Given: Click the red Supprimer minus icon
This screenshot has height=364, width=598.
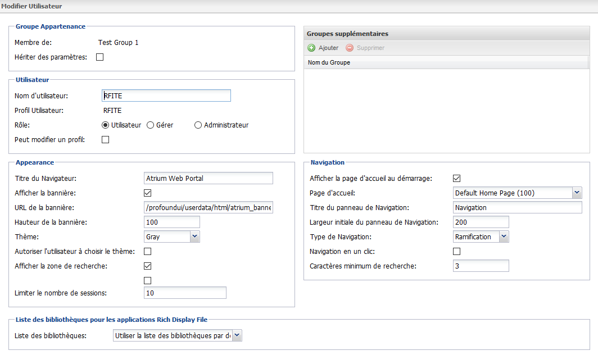Looking at the screenshot, I should (x=350, y=48).
